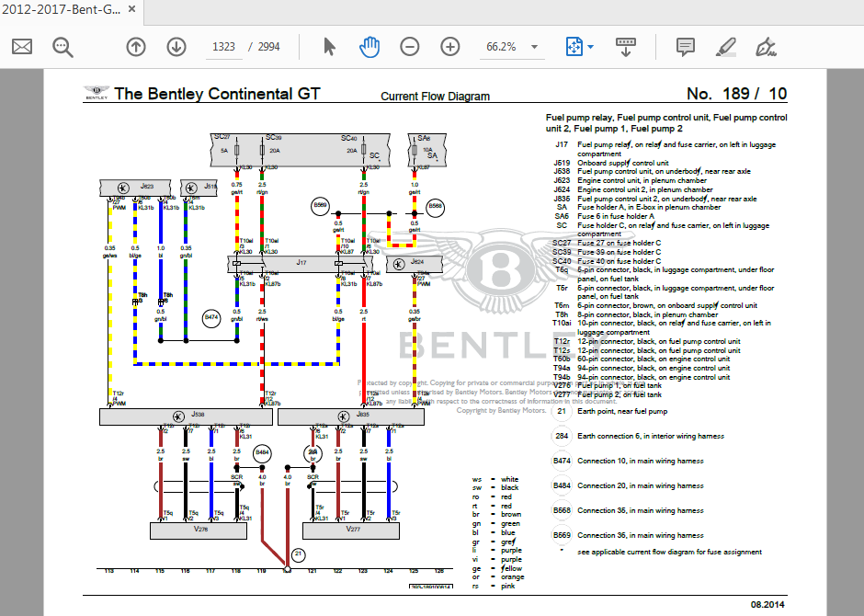Add a comment sticky note
This screenshot has width=864, height=616.
[685, 47]
